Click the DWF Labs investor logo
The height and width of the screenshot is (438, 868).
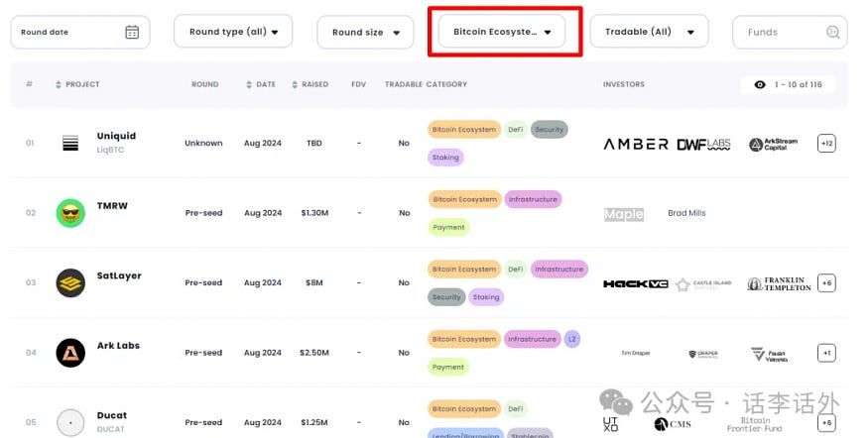pyautogui.click(x=703, y=145)
